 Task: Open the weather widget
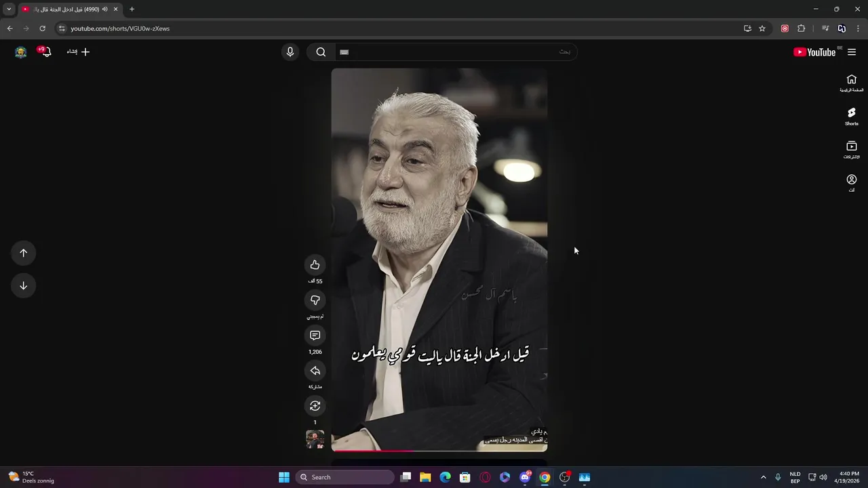click(32, 477)
